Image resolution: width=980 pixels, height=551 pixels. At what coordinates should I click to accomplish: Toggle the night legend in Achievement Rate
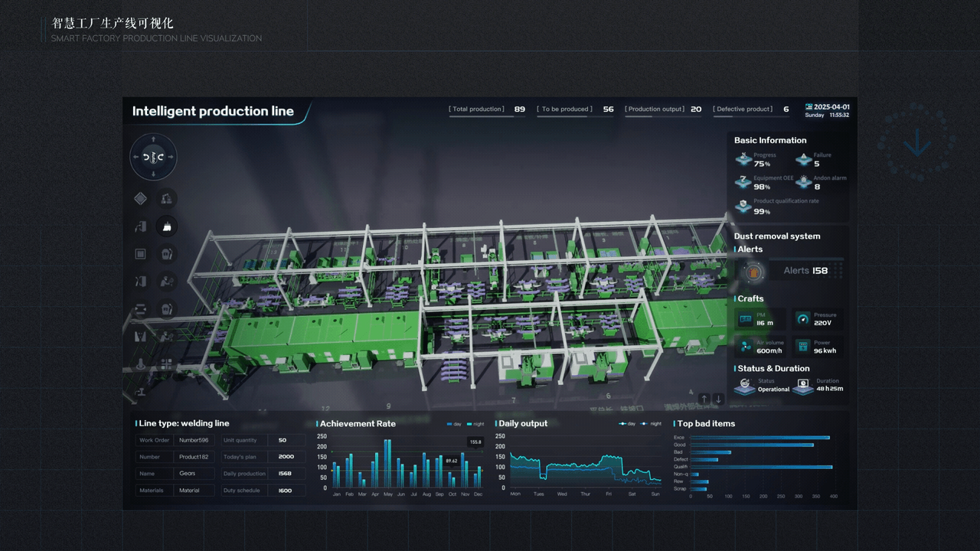(475, 424)
